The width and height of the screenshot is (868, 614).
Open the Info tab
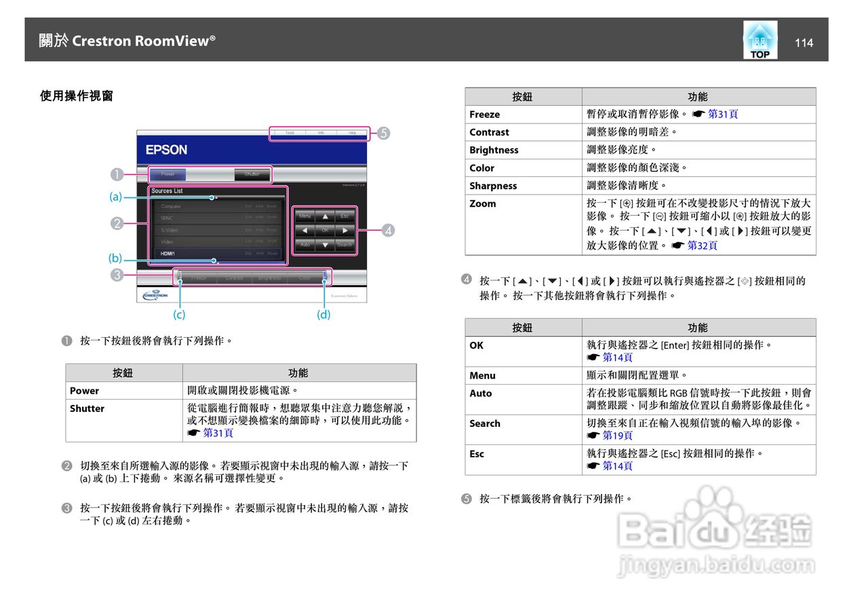pyautogui.click(x=320, y=132)
